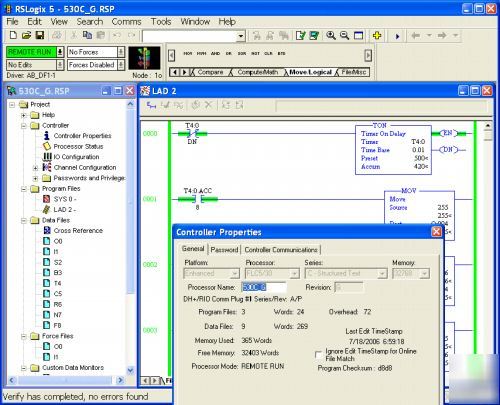Screen dimensions: 500x405
Task: Open IO Configuration in project tree
Action: (76, 157)
